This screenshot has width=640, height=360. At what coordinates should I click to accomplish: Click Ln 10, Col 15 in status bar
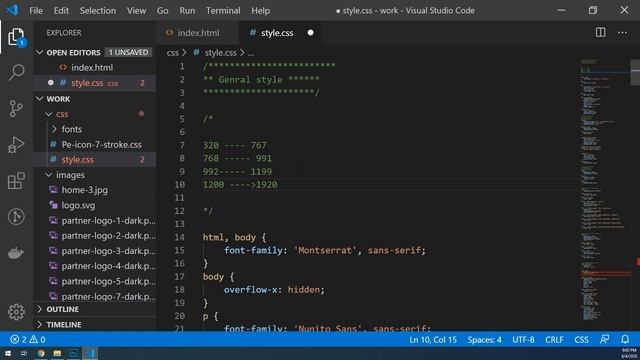(433, 340)
